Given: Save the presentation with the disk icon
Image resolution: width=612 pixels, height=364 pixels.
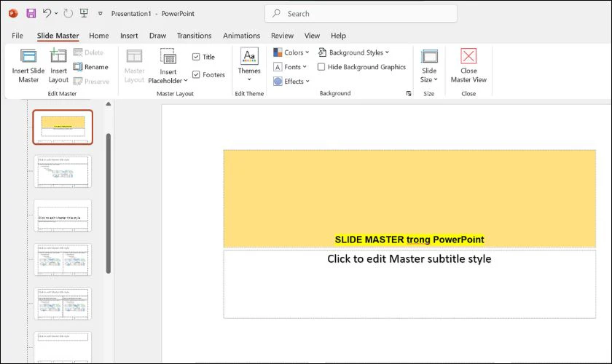Looking at the screenshot, I should point(31,14).
